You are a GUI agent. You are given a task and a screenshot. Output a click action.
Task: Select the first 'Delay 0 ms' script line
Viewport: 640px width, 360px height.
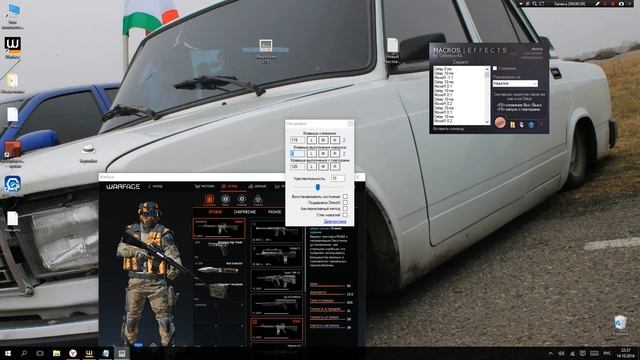(443, 69)
